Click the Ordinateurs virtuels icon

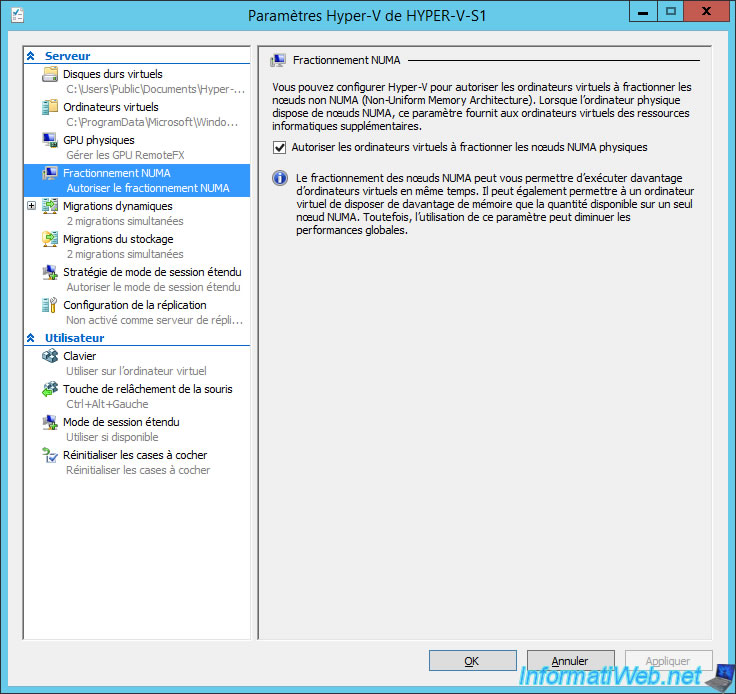coord(50,107)
